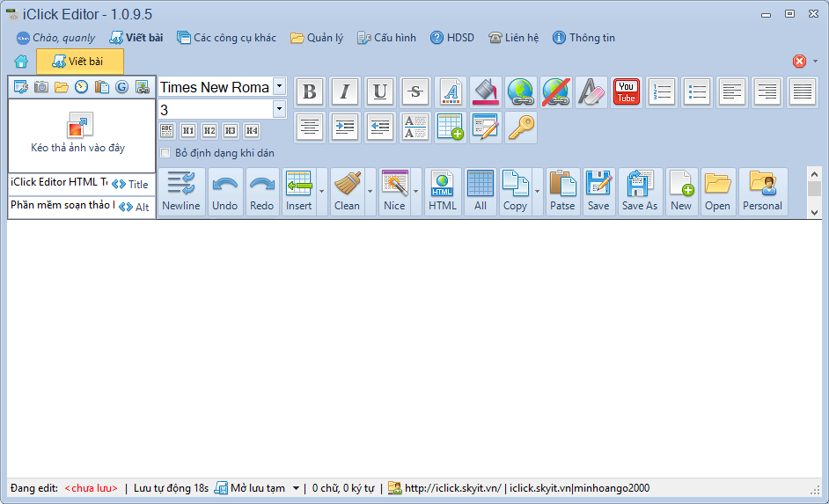Select the Viết bài tab

(80, 62)
